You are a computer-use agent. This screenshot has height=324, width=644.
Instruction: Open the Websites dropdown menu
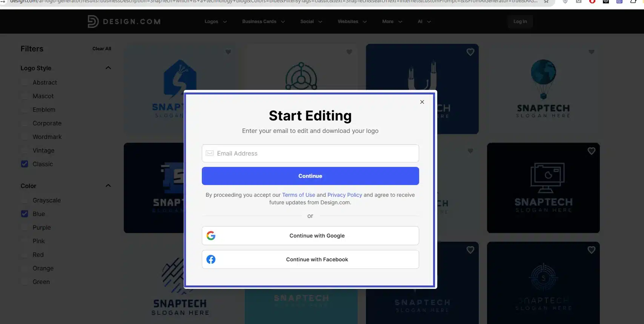(x=352, y=22)
